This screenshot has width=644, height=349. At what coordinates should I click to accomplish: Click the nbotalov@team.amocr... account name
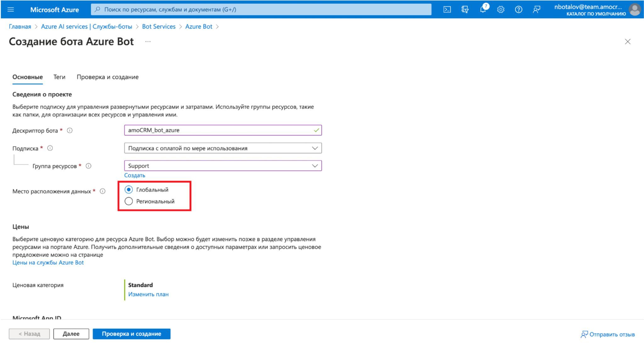588,7
